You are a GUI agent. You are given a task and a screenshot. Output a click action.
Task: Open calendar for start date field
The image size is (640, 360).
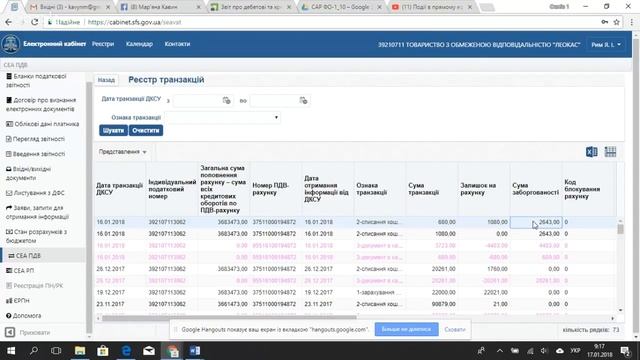click(x=227, y=100)
